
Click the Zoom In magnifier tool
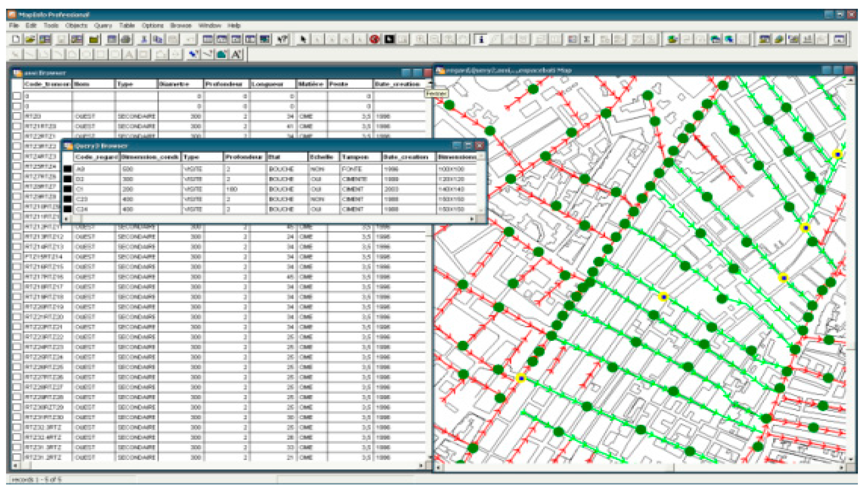(x=420, y=39)
